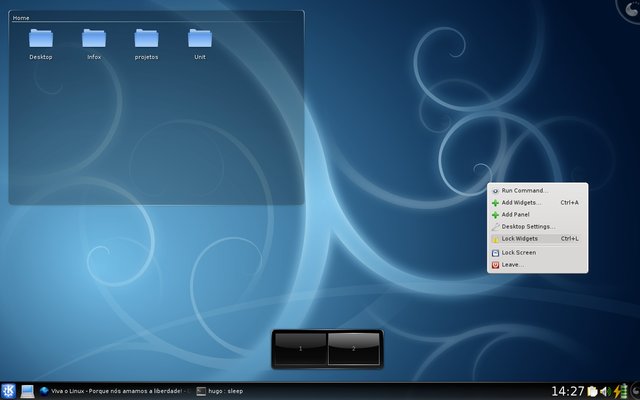This screenshot has width=640, height=400.
Task: Open Desktop Settings from the context menu
Action: (x=537, y=227)
